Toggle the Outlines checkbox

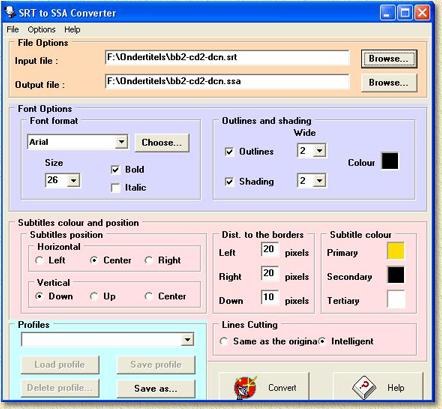229,152
